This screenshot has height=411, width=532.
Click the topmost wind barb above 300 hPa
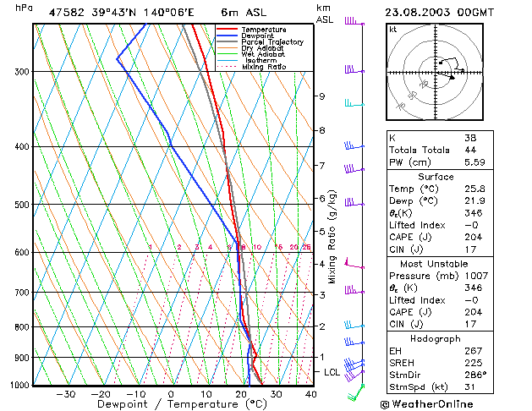[x=354, y=21]
